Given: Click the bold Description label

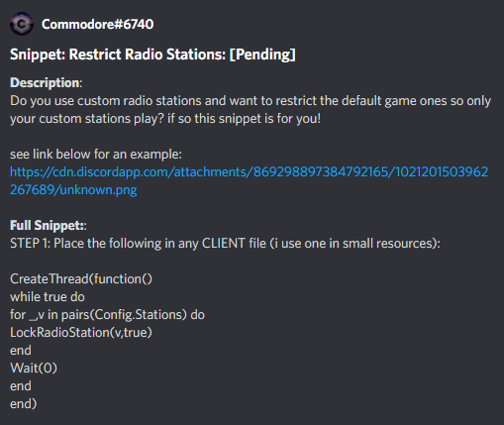Looking at the screenshot, I should point(45,82).
